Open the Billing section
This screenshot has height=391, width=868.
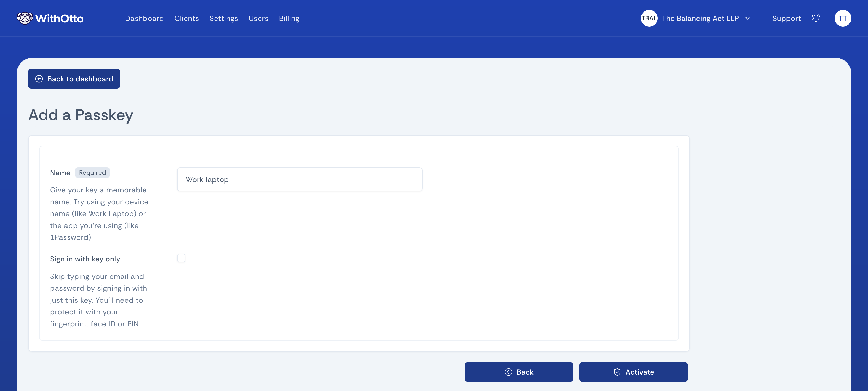point(289,18)
